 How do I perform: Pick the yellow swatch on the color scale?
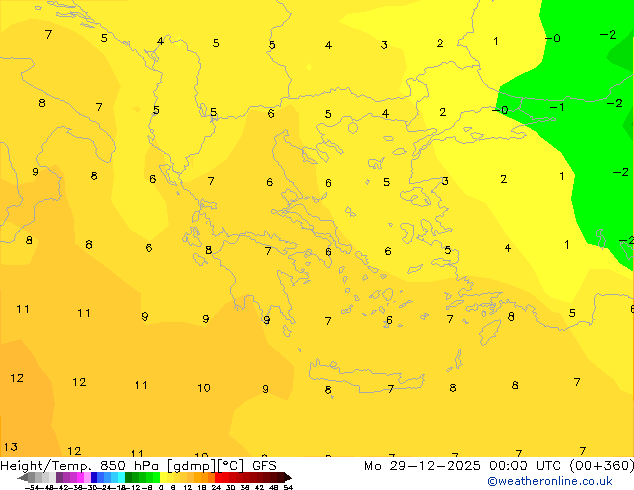tap(164, 478)
